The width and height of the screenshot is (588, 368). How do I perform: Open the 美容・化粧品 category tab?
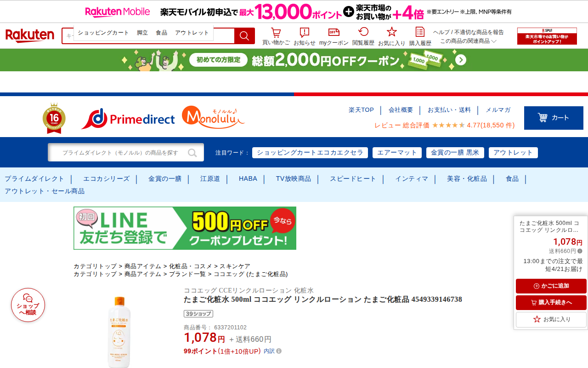pyautogui.click(x=467, y=179)
